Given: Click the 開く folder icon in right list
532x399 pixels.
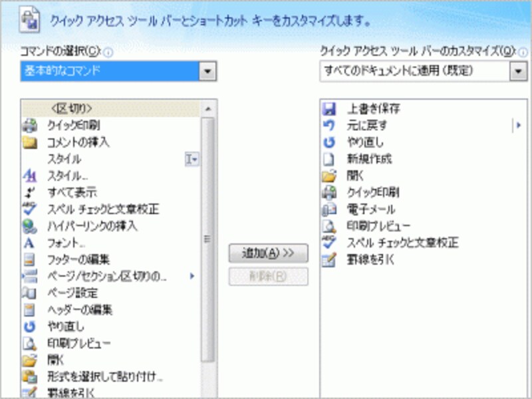Looking at the screenshot, I should (x=329, y=176).
